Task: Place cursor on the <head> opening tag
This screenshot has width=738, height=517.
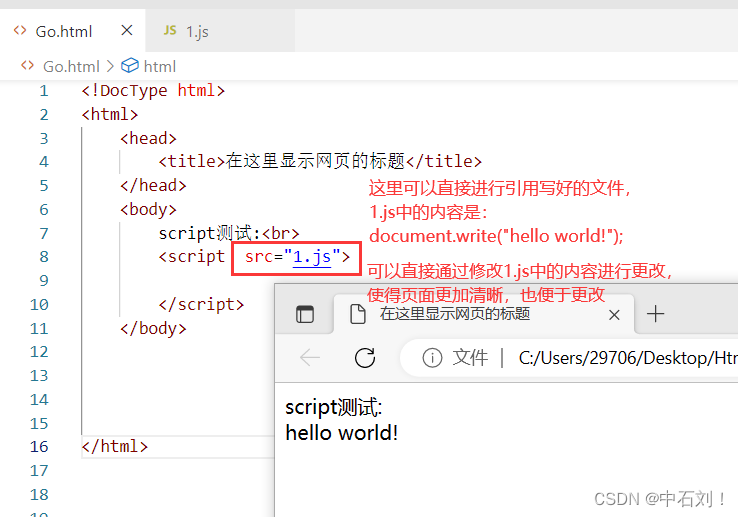Action: click(148, 138)
